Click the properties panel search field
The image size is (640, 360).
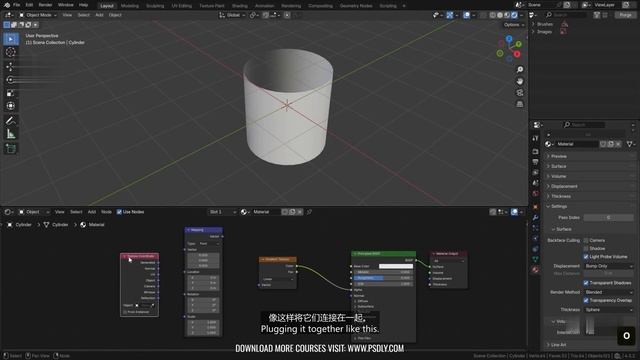584,124
